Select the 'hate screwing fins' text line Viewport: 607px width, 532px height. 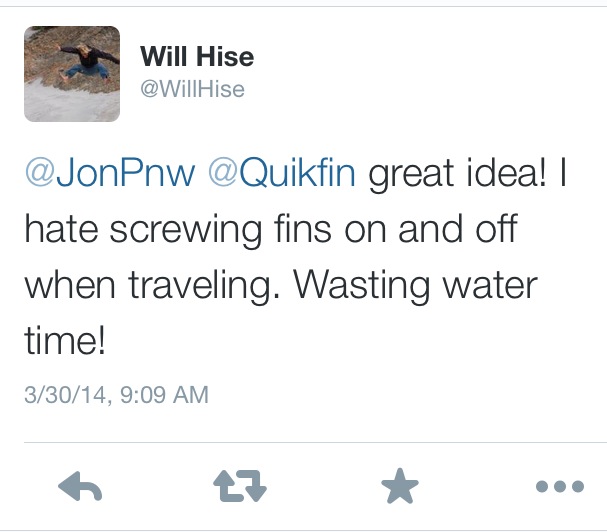click(178, 230)
